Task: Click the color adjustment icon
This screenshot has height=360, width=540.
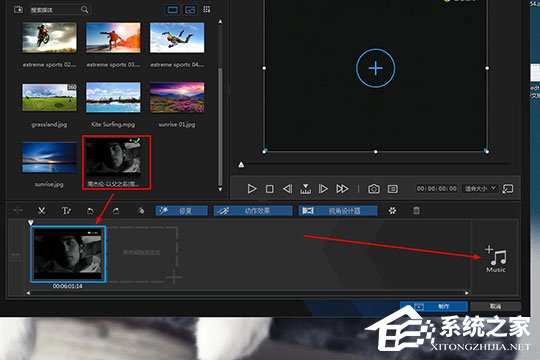Action: pyautogui.click(x=141, y=210)
